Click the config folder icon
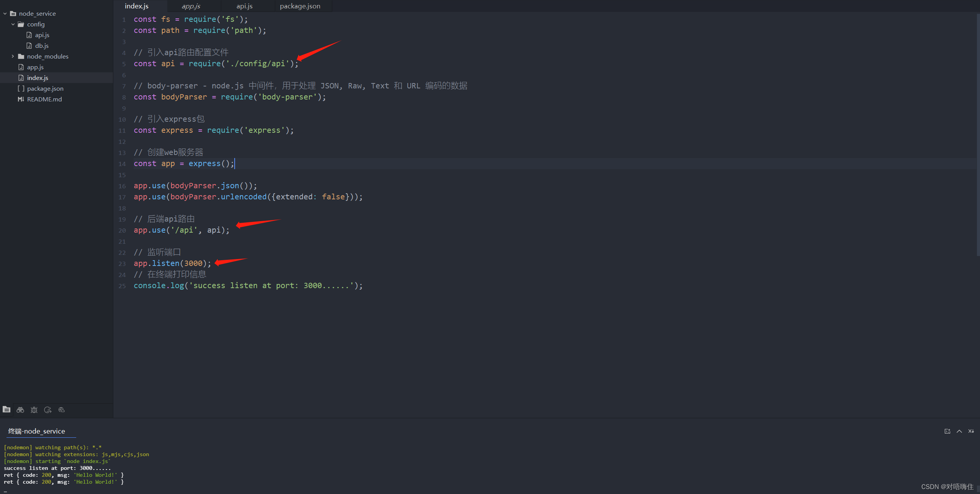This screenshot has height=494, width=980. click(x=21, y=24)
